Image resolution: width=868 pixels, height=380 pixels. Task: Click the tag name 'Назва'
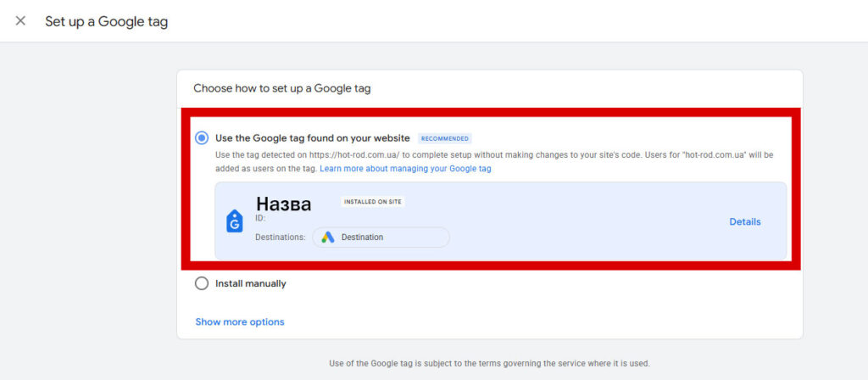point(284,204)
